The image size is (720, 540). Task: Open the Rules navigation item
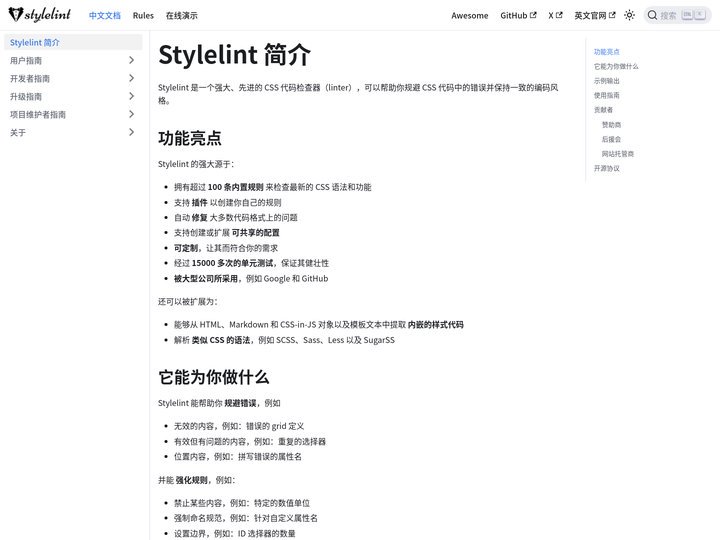[143, 15]
